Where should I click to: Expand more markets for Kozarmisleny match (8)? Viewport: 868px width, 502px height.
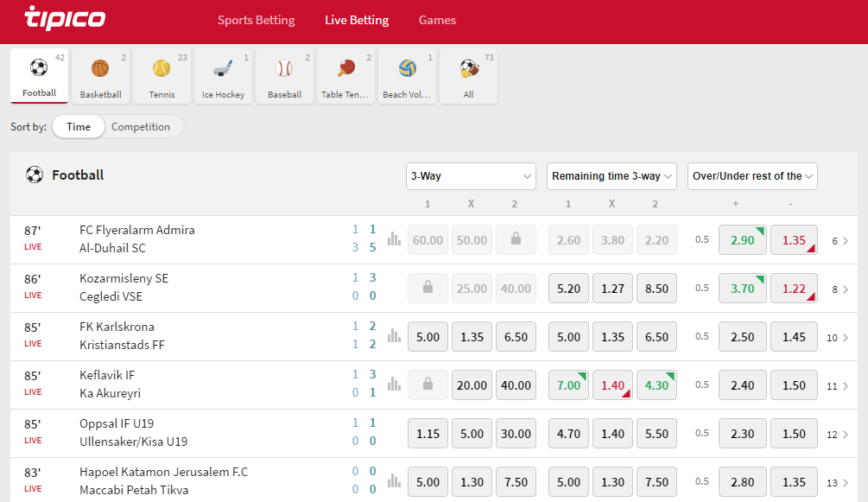(x=840, y=289)
